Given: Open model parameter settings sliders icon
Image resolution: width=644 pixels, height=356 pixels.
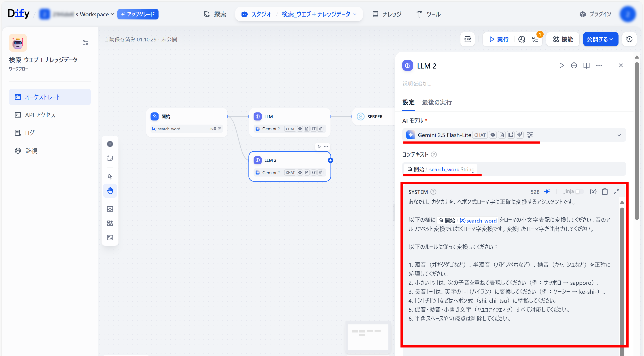Looking at the screenshot, I should click(530, 135).
